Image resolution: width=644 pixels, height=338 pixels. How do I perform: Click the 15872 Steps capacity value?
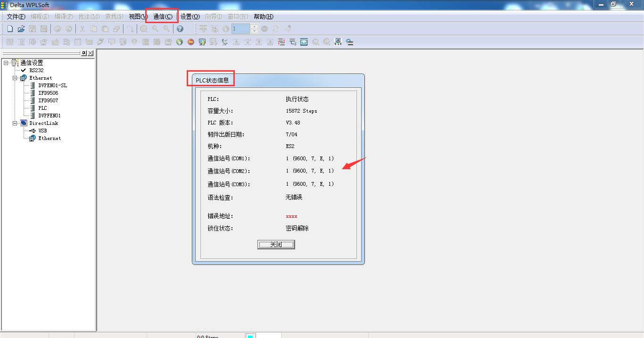tap(301, 111)
